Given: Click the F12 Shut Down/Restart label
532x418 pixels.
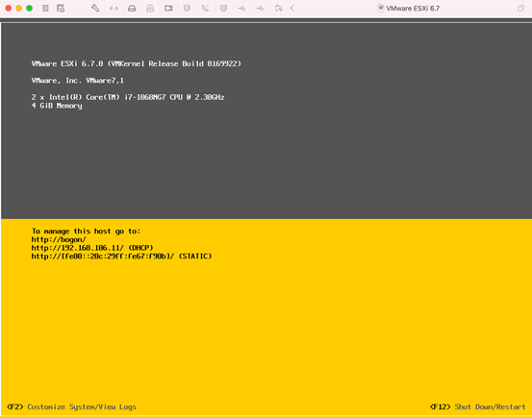Looking at the screenshot, I should pyautogui.click(x=478, y=406).
